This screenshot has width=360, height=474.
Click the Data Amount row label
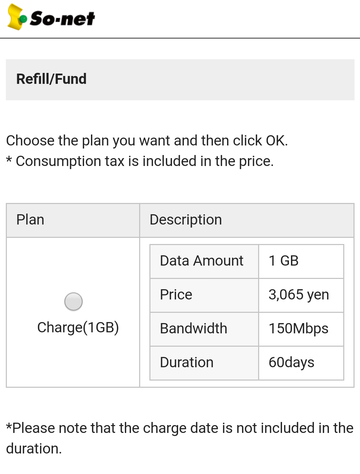[x=201, y=261]
